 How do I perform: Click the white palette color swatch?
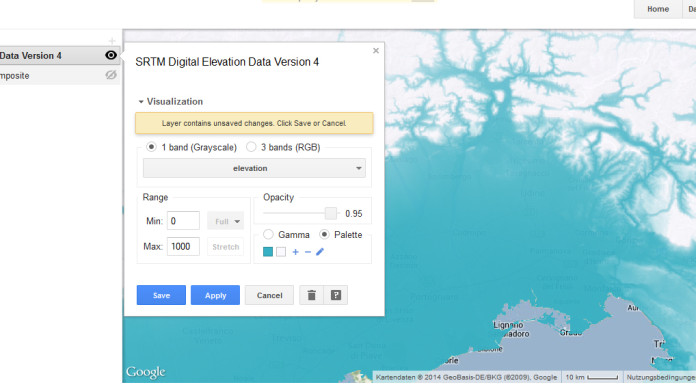(x=281, y=252)
